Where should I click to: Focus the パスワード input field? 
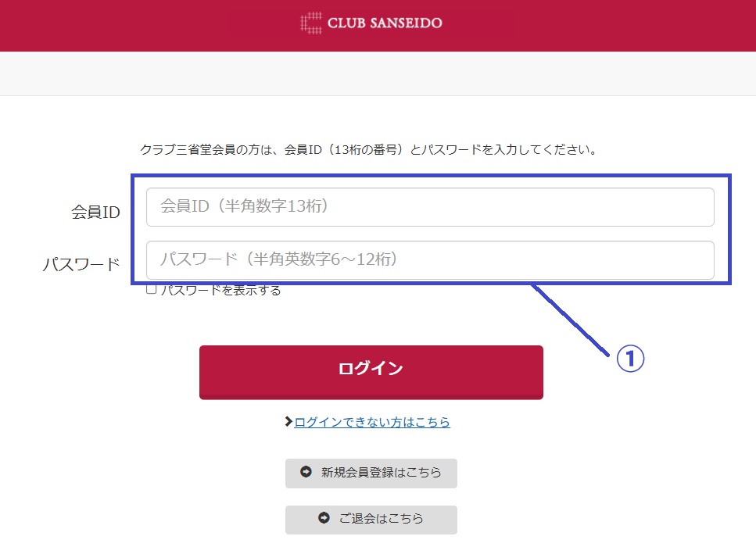coord(430,260)
